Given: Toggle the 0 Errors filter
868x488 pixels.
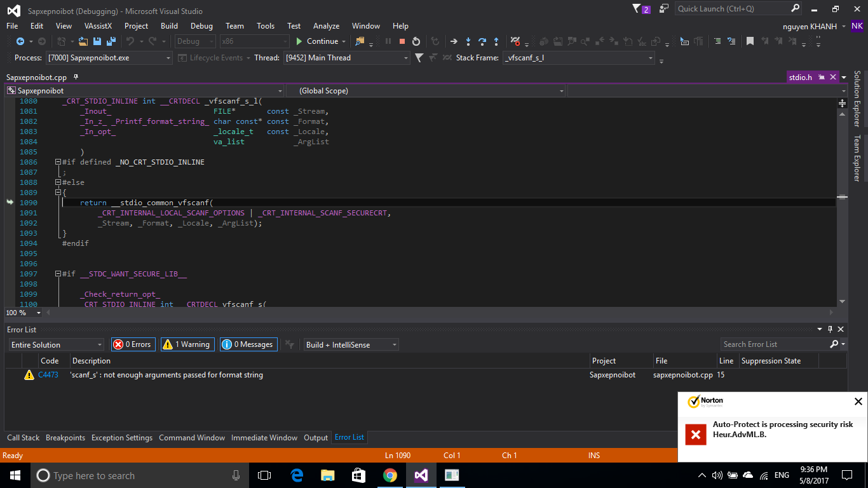Looking at the screenshot, I should (133, 344).
